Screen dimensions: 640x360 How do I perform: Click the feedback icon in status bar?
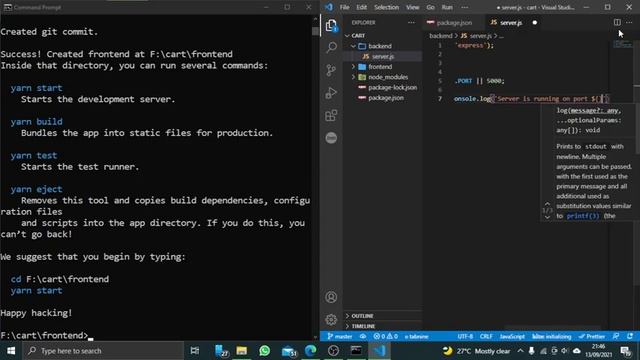pyautogui.click(x=616, y=336)
